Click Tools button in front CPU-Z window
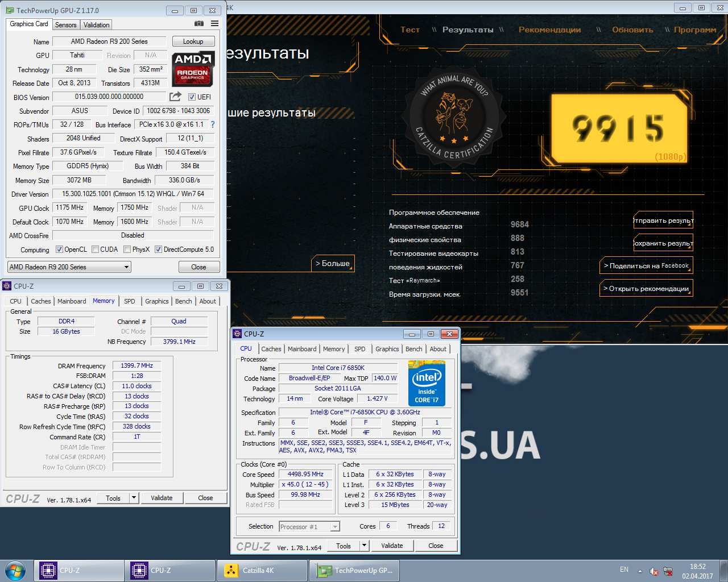728x582 pixels. click(344, 546)
